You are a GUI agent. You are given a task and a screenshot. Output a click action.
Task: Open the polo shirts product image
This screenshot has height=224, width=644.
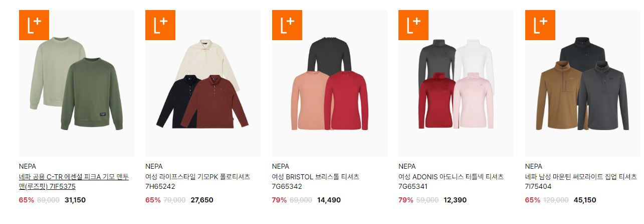203,83
